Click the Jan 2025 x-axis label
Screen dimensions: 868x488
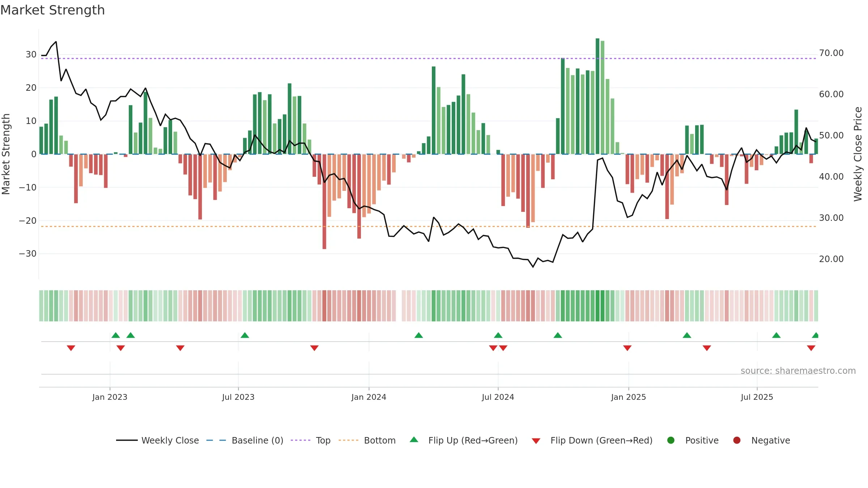tap(629, 397)
